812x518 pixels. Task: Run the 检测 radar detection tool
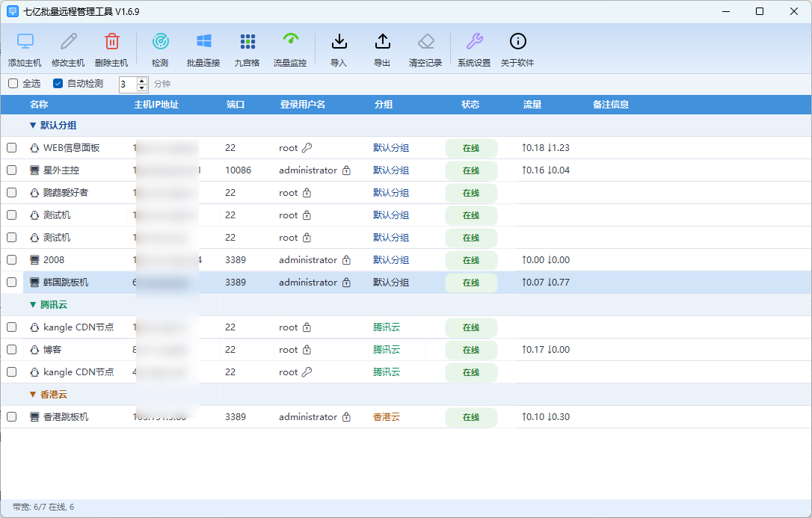click(x=160, y=41)
